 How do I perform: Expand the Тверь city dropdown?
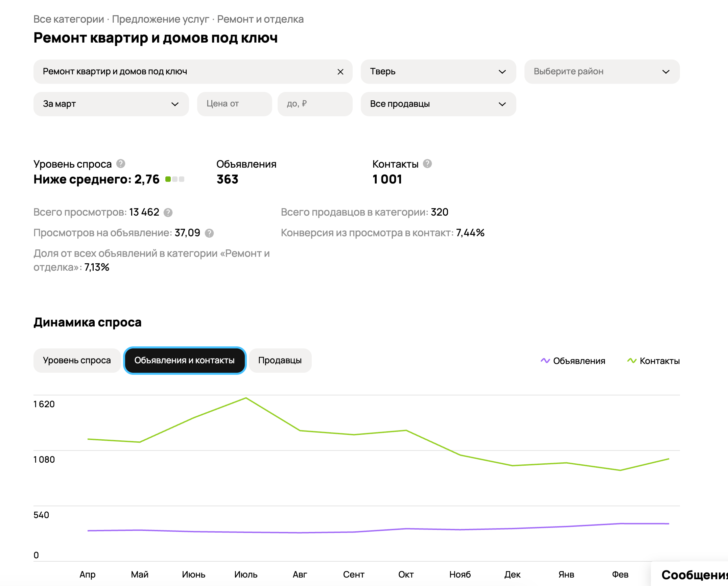[x=438, y=72]
